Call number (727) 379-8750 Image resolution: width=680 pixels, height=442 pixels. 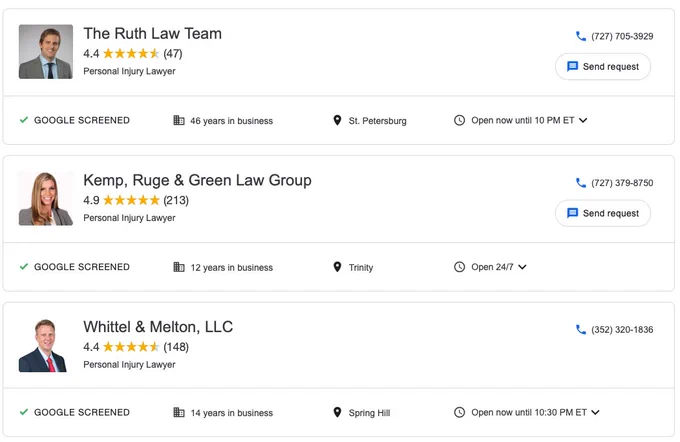pyautogui.click(x=622, y=183)
